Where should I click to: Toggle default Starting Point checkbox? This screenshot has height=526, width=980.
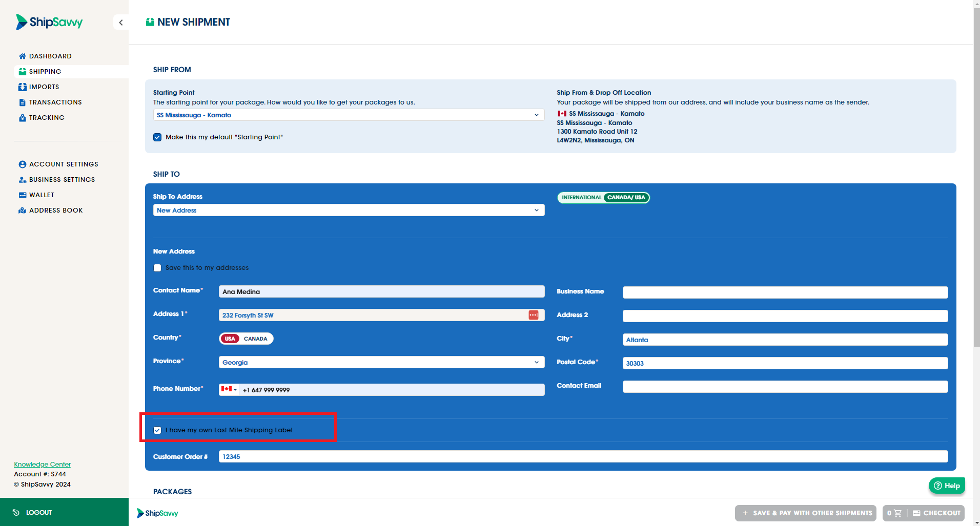click(157, 137)
